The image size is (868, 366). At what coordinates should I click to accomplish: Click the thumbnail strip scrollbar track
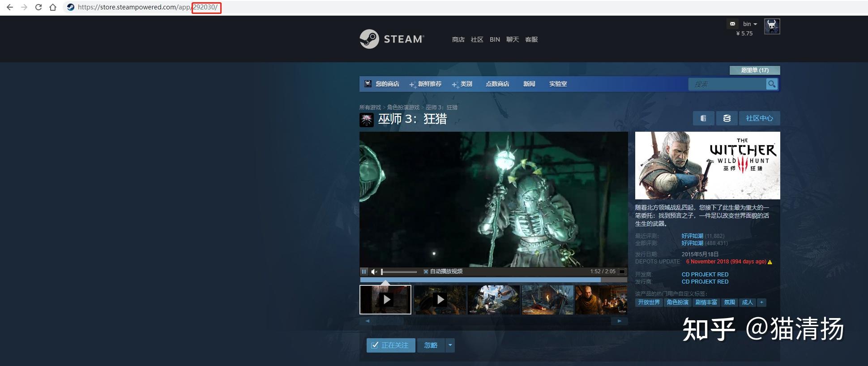pyautogui.click(x=493, y=321)
